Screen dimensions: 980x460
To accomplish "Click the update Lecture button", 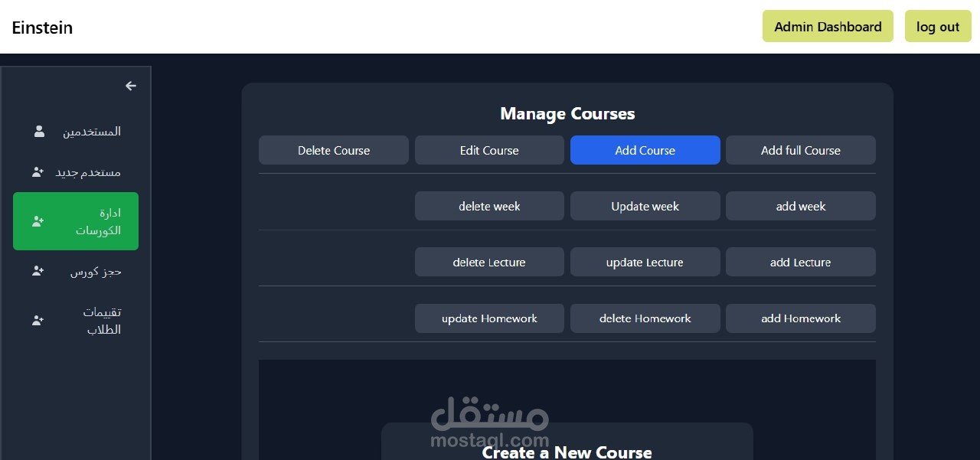I will [645, 262].
